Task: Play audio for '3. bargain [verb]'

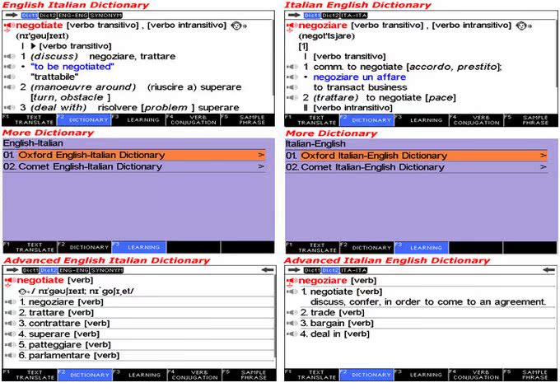Action: pyautogui.click(x=292, y=324)
